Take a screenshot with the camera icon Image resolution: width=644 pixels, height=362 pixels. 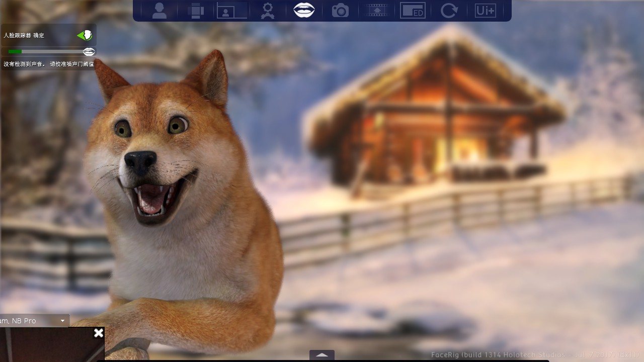(340, 11)
